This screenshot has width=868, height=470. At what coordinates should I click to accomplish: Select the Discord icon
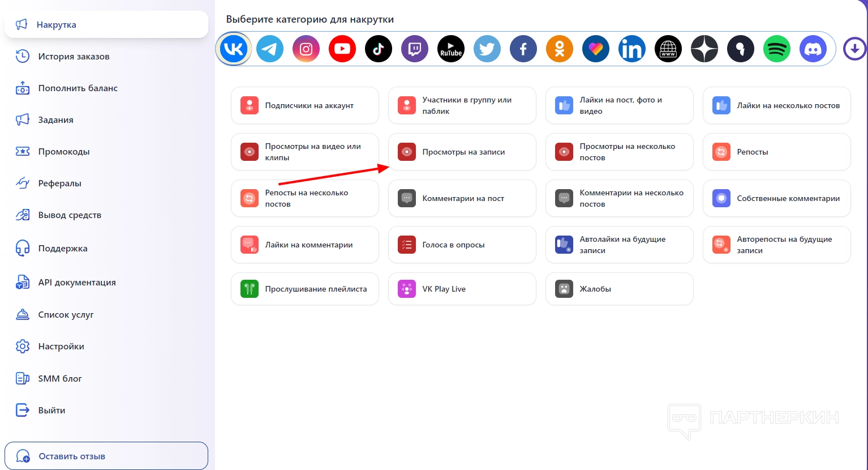(813, 49)
